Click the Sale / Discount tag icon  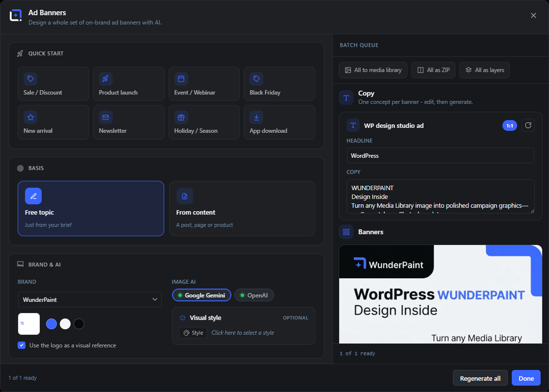(x=30, y=79)
